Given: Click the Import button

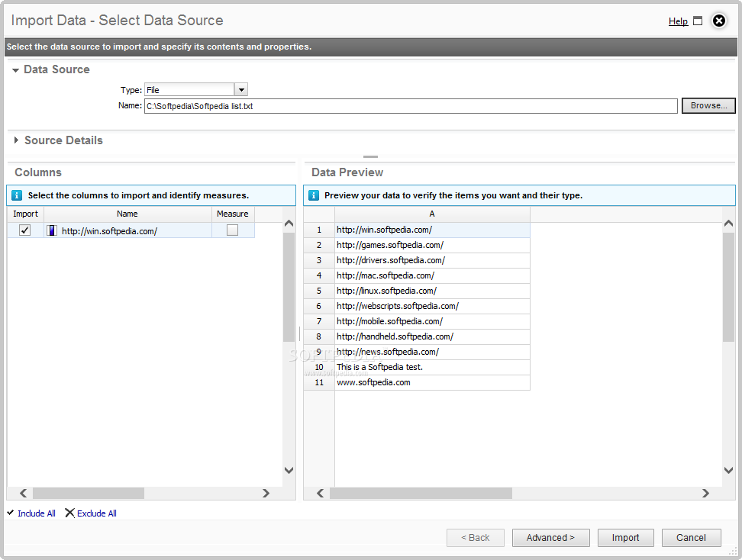Looking at the screenshot, I should (626, 538).
